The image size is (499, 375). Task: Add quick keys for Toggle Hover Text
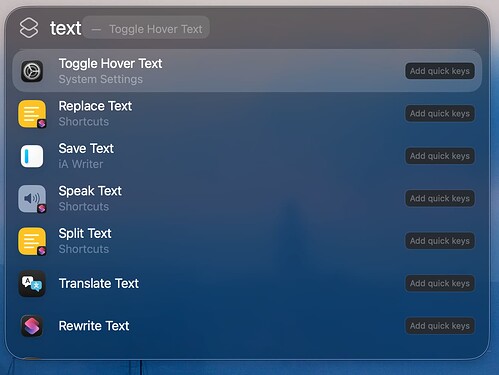[x=440, y=71]
